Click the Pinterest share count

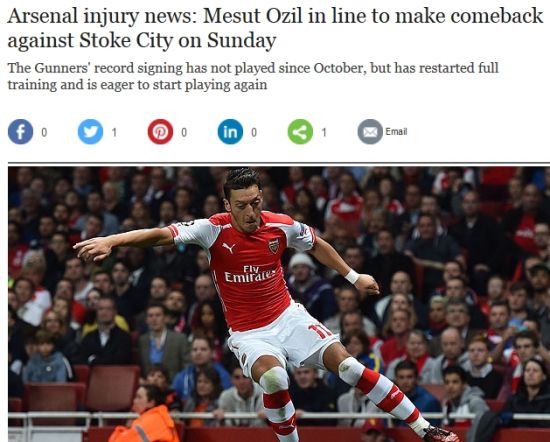pos(184,132)
